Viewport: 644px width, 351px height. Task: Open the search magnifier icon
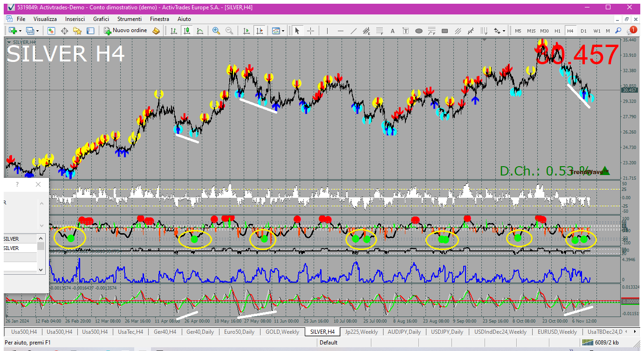pyautogui.click(x=618, y=31)
